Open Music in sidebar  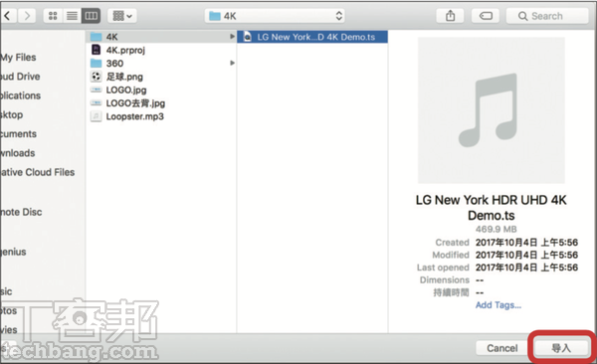6,291
